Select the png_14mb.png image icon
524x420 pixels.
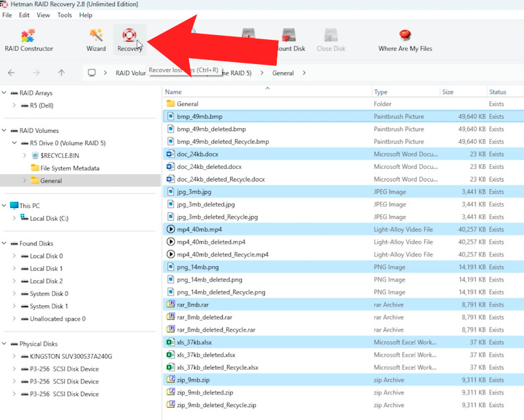tap(170, 267)
